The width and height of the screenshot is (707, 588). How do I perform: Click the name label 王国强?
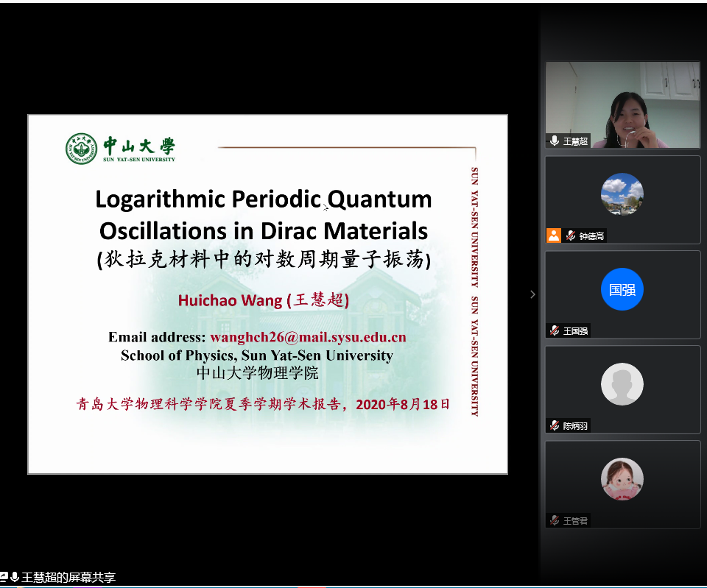pyautogui.click(x=576, y=331)
